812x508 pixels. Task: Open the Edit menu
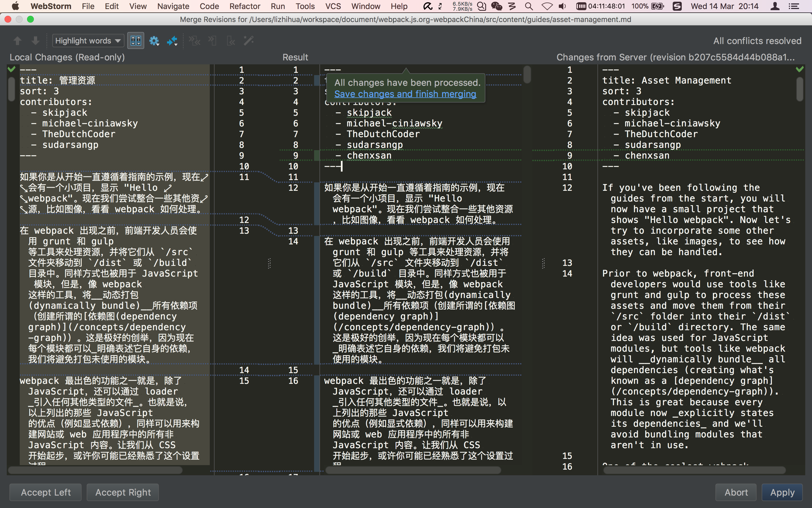tap(111, 6)
